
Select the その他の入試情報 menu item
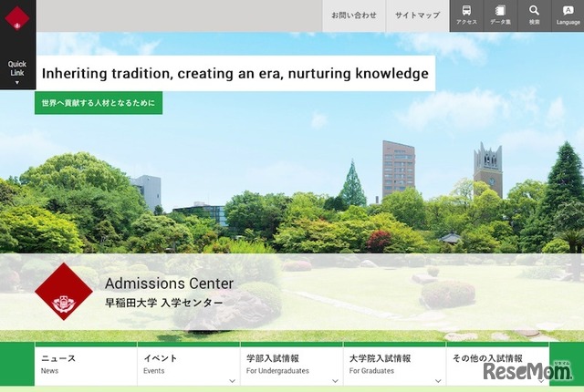[x=497, y=364]
